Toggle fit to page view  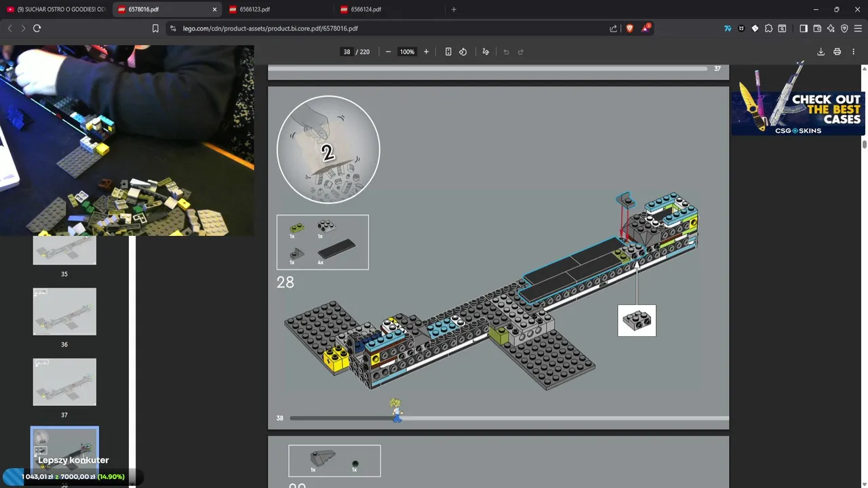(x=448, y=52)
